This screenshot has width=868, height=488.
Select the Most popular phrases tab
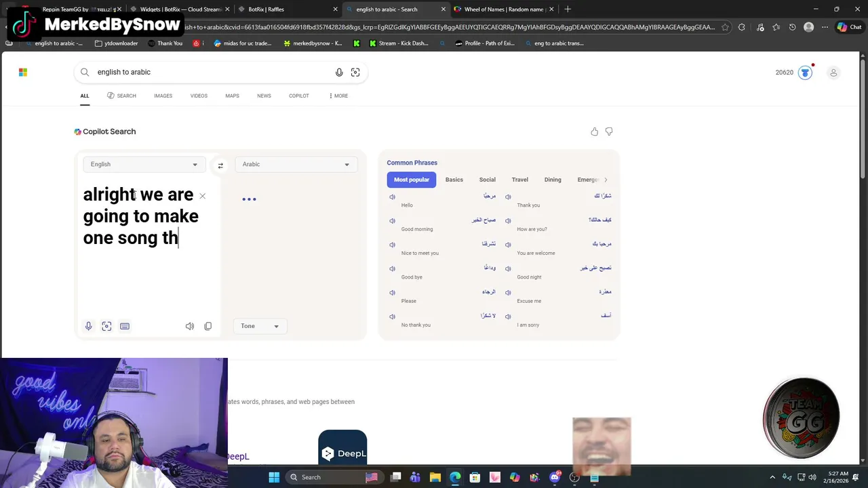pos(412,180)
